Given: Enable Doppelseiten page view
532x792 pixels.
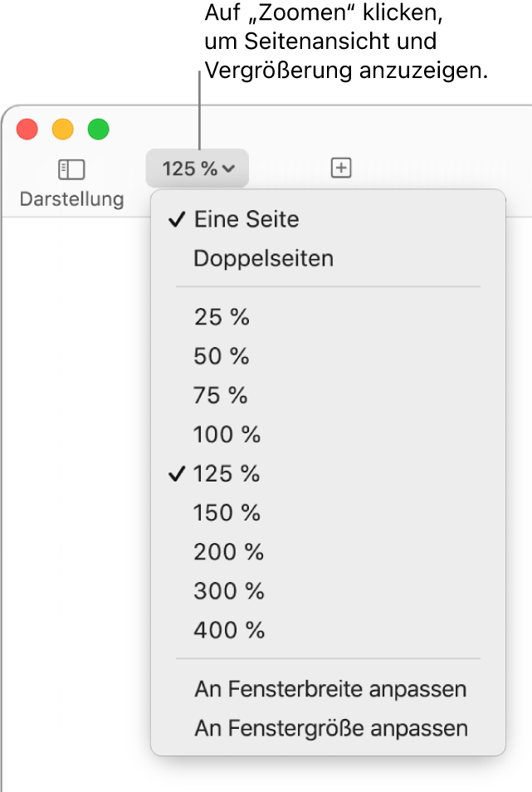Looking at the screenshot, I should click(x=262, y=258).
